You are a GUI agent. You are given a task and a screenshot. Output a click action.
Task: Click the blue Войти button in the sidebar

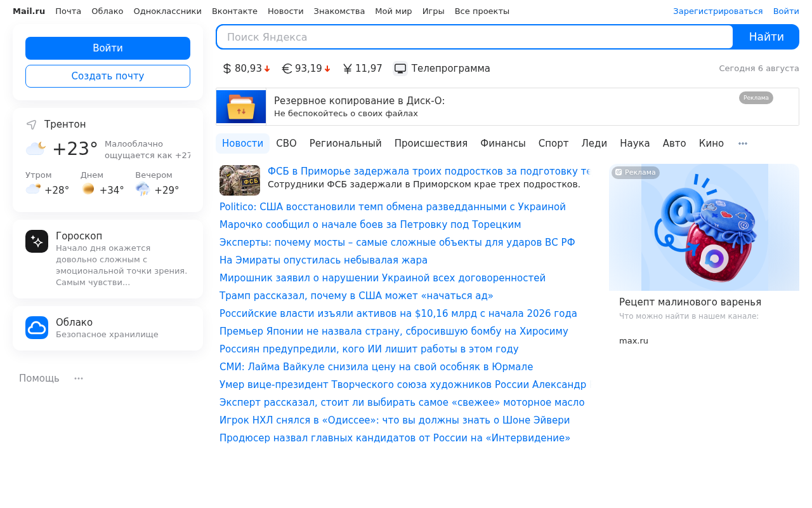tap(108, 48)
